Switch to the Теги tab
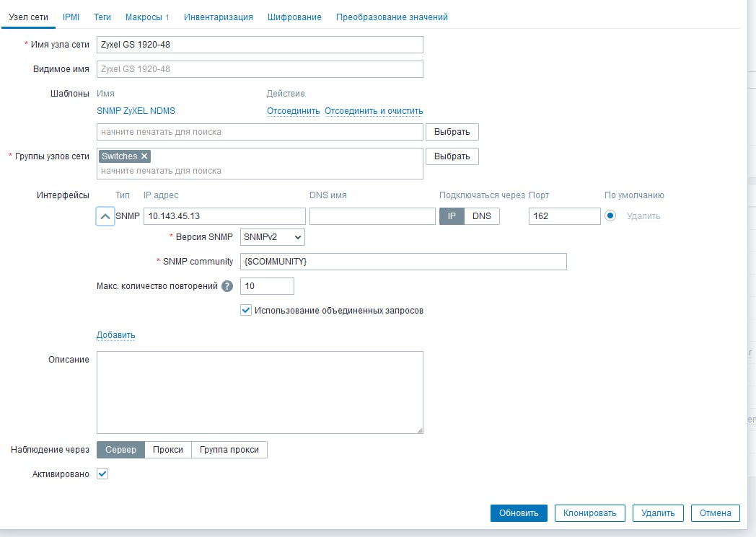The image size is (756, 537). [102, 17]
